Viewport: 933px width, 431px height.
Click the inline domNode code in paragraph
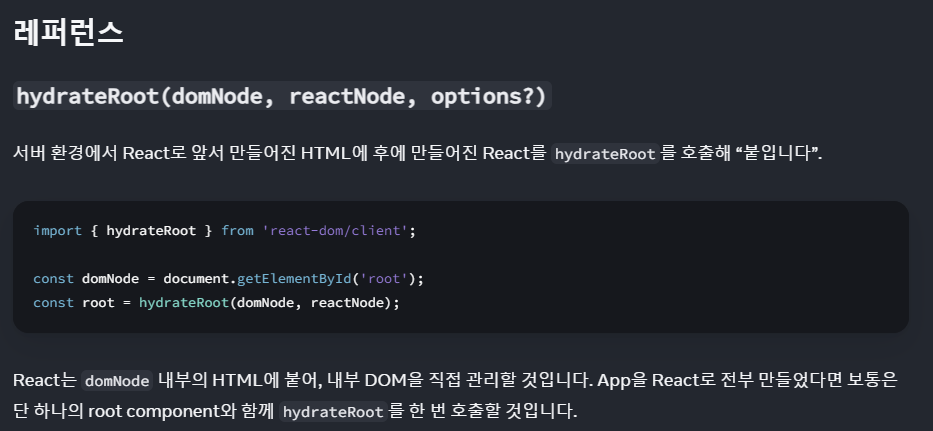(x=117, y=380)
